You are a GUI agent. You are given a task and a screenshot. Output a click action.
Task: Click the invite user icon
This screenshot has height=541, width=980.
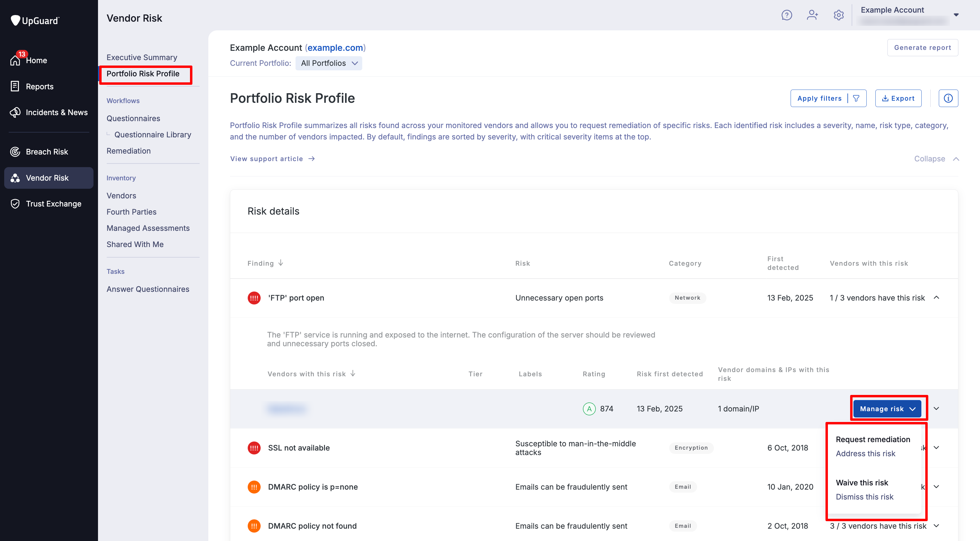point(812,15)
